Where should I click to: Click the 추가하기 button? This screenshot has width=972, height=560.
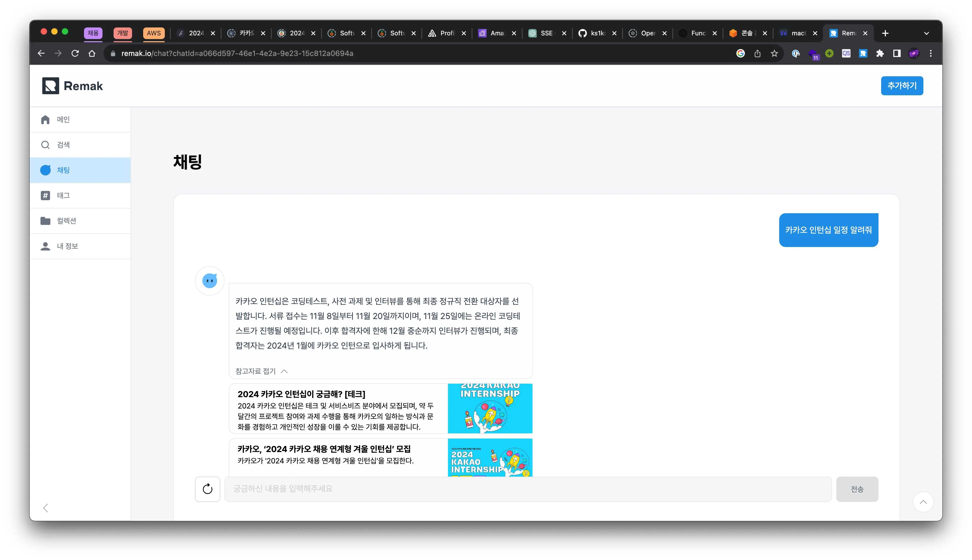[x=902, y=86]
